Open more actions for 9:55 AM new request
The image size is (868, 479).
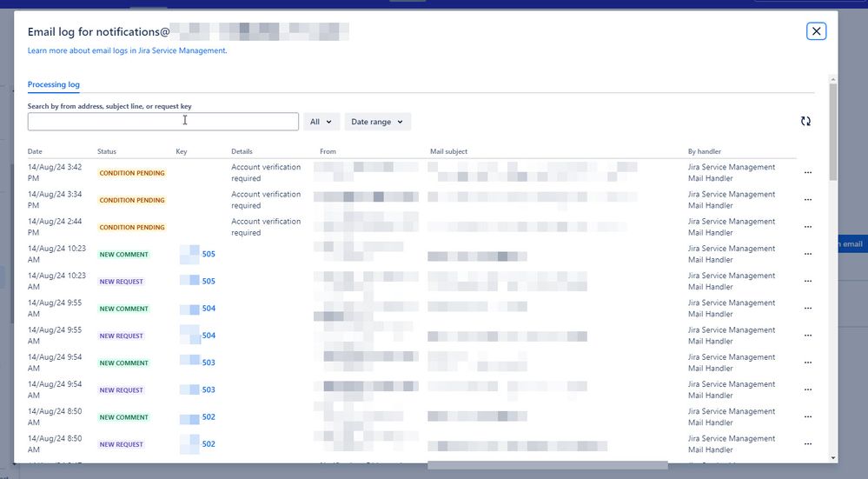808,336
